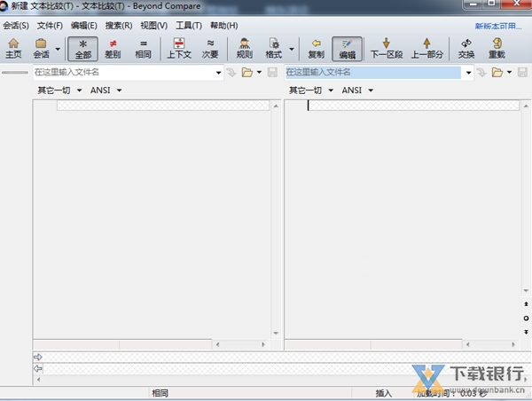Go to 下一区段 (Next Section)
Viewport: 532px width, 401px height.
point(386,48)
